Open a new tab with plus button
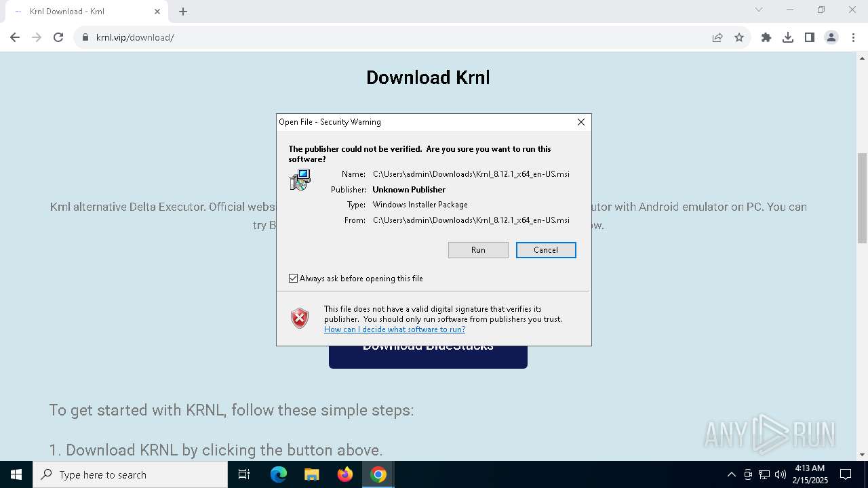868x488 pixels. pyautogui.click(x=183, y=12)
